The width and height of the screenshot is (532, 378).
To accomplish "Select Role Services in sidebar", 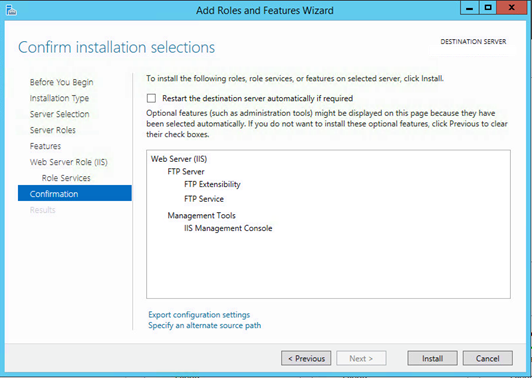I will pos(66,178).
